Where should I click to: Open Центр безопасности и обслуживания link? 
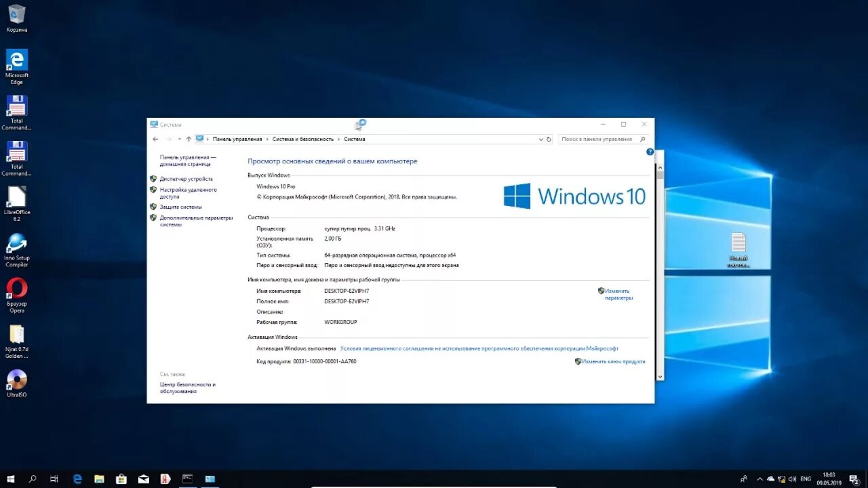pyautogui.click(x=188, y=388)
